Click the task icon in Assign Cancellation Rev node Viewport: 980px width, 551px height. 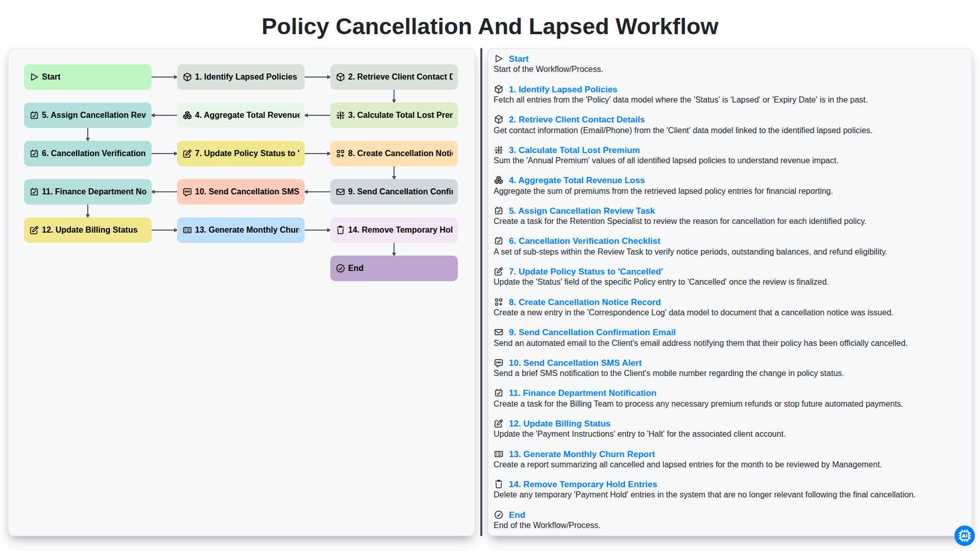[34, 115]
